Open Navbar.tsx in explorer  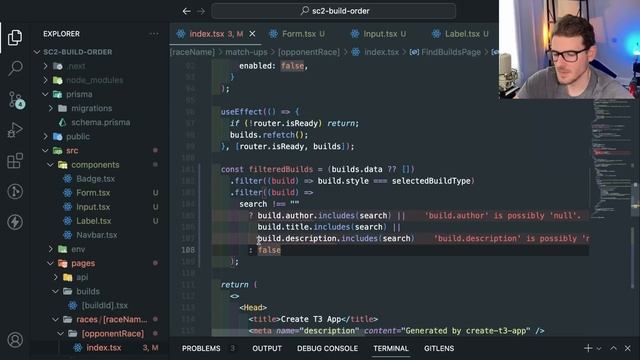coord(96,235)
